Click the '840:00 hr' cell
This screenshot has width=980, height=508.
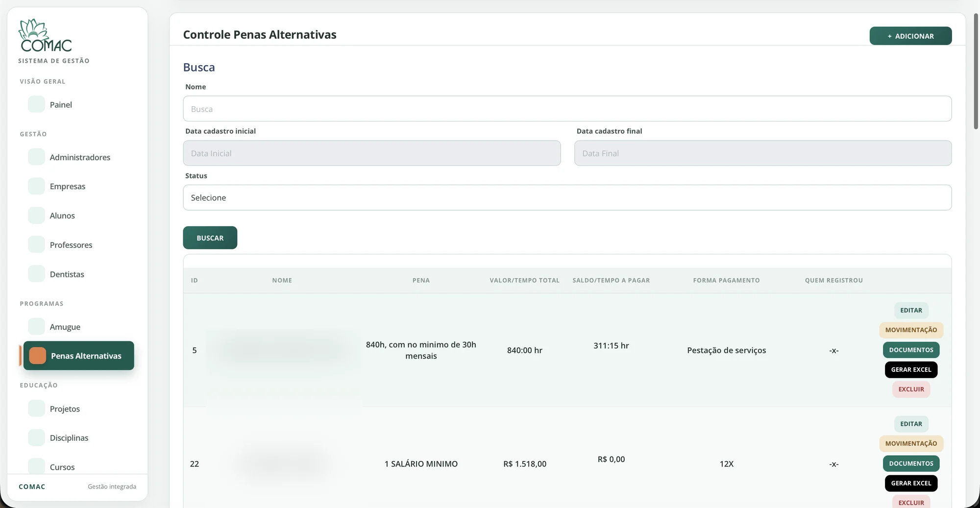(524, 350)
